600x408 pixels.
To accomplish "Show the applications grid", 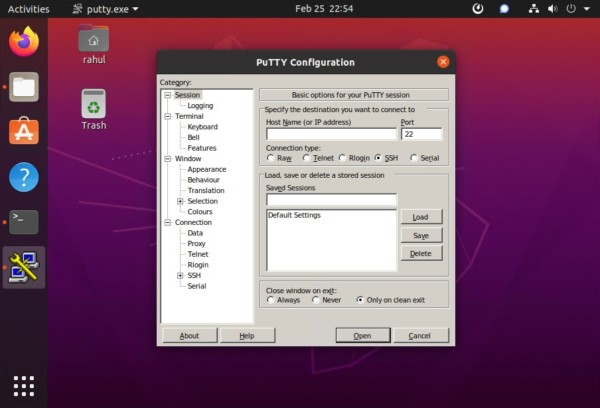I will tap(24, 385).
